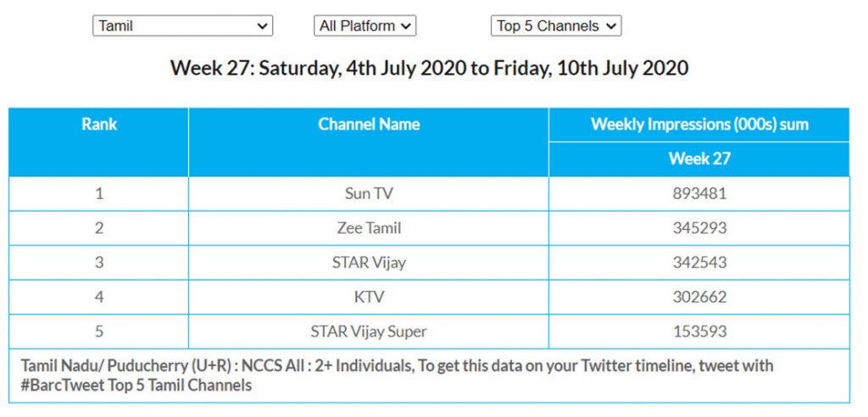Click the Rank column header
Screen dimensions: 868x417
pos(99,125)
